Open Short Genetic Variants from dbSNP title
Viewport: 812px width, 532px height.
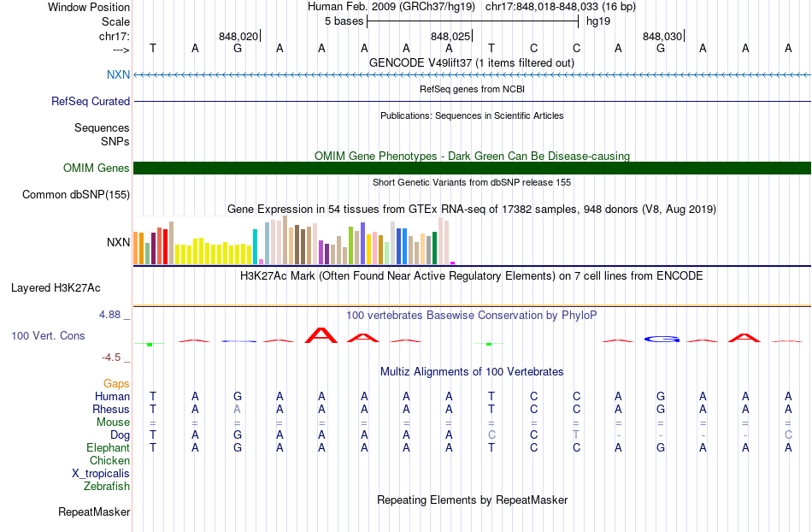tap(472, 182)
